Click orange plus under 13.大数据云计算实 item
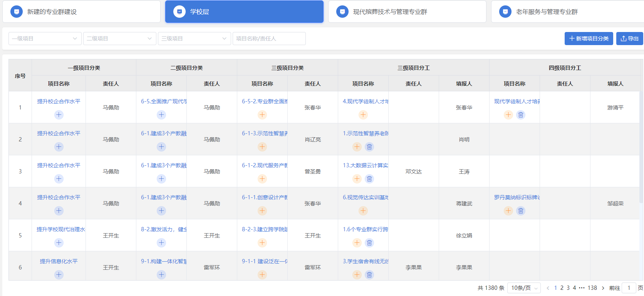Screen dimensions: 644x296 [357, 179]
